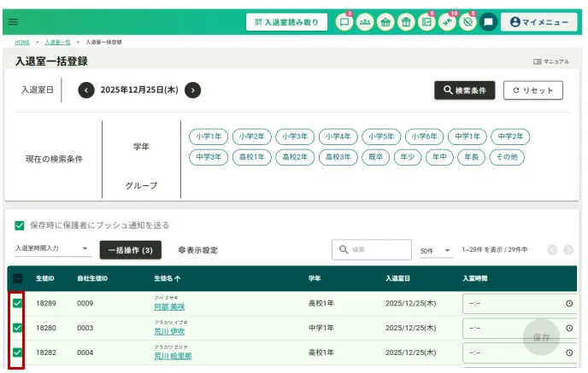Open the 入退室時間入力 dropdown

point(52,249)
